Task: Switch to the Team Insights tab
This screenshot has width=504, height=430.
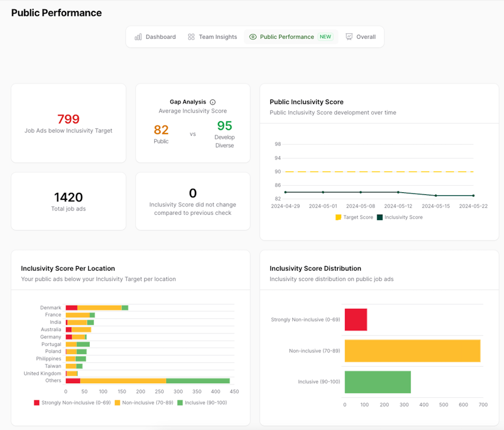Action: pyautogui.click(x=218, y=37)
